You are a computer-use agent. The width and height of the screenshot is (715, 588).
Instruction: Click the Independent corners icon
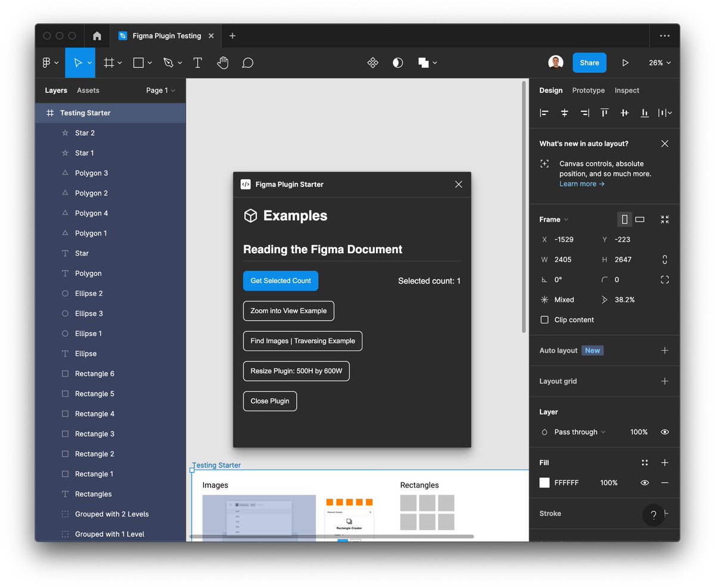click(x=665, y=279)
